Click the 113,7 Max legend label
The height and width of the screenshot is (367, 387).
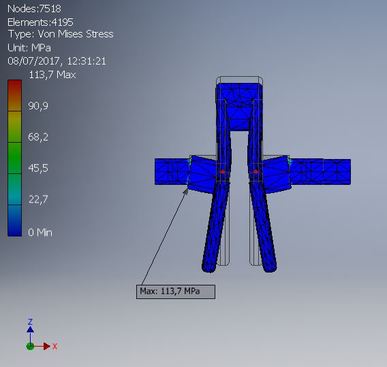52,75
